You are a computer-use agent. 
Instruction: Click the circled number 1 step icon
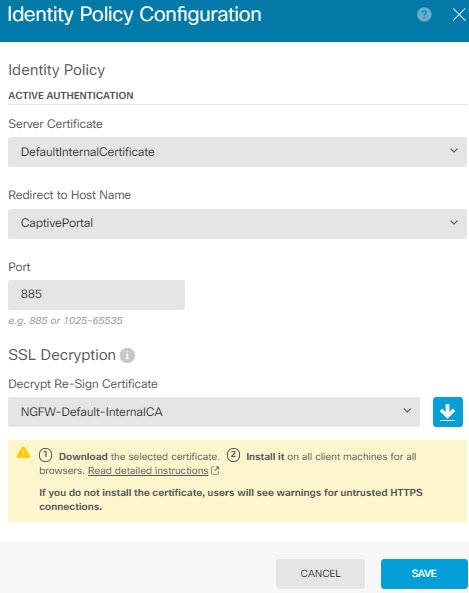(x=45, y=455)
